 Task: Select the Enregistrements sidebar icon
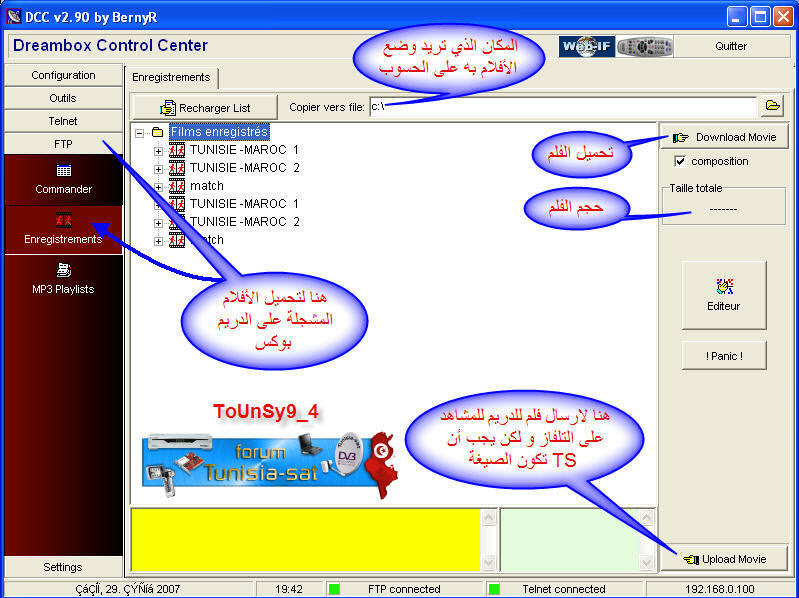[x=64, y=220]
